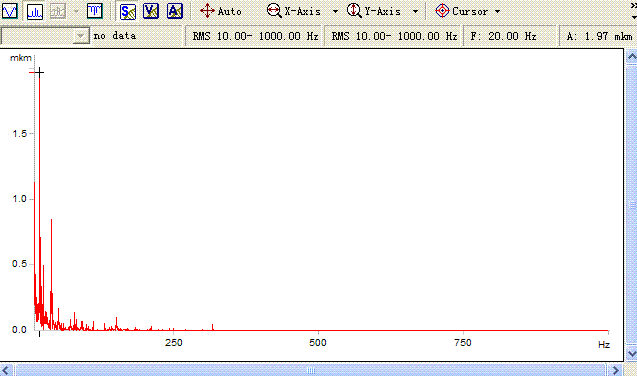The width and height of the screenshot is (637, 376).
Task: Click the Y-Axis zoom magnifier icon
Action: coord(354,11)
